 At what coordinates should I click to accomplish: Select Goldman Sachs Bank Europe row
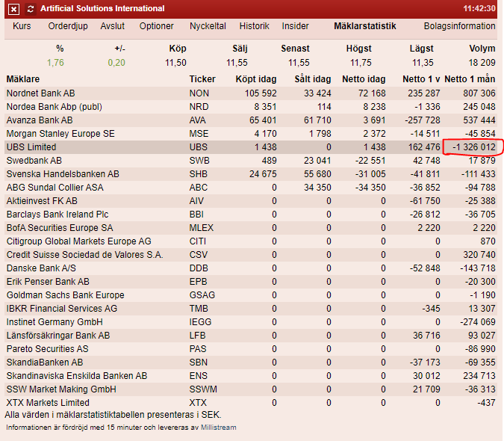251,295
